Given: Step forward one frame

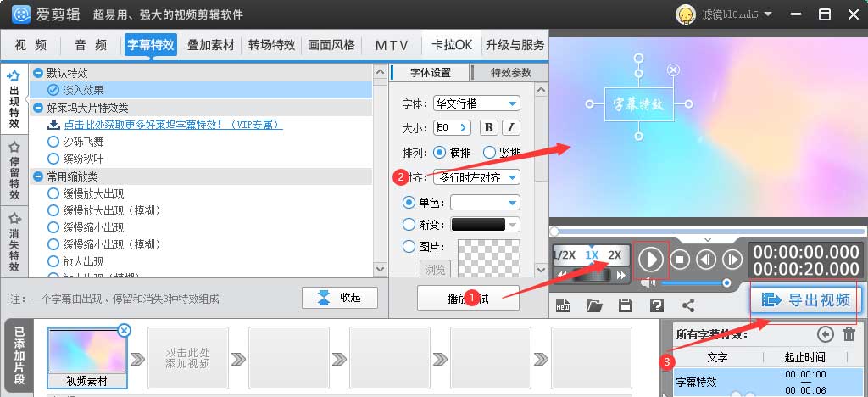Looking at the screenshot, I should (x=732, y=259).
